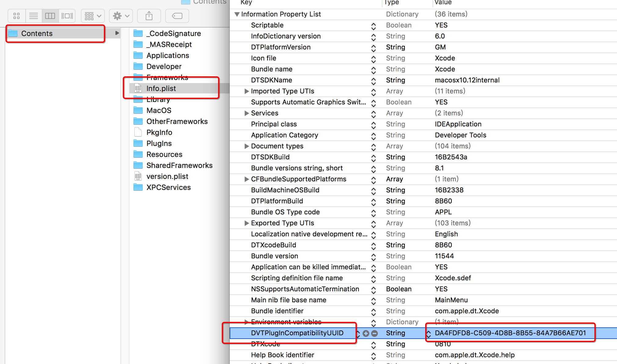Switch Finder to icon view
This screenshot has height=364, width=617.
[x=16, y=16]
